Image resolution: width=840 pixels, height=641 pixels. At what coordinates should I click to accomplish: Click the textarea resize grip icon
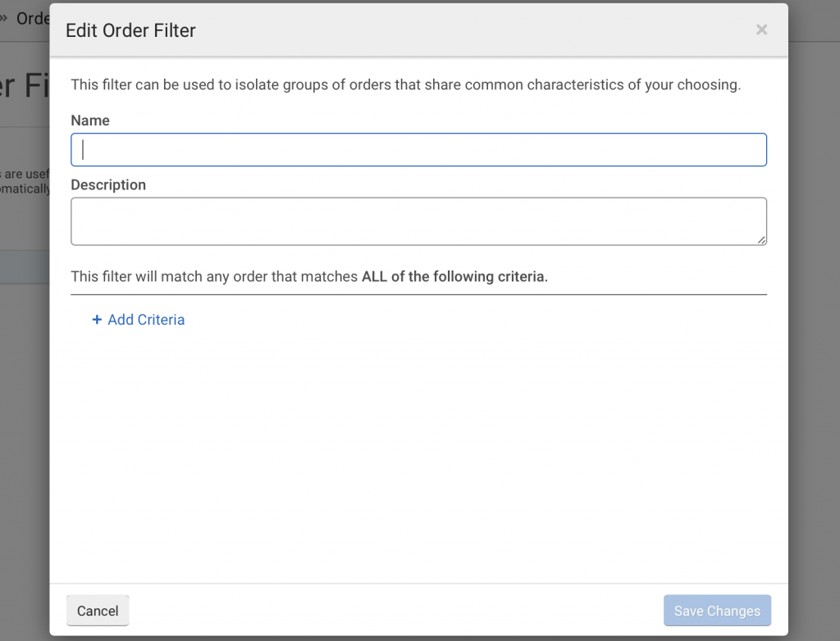762,241
